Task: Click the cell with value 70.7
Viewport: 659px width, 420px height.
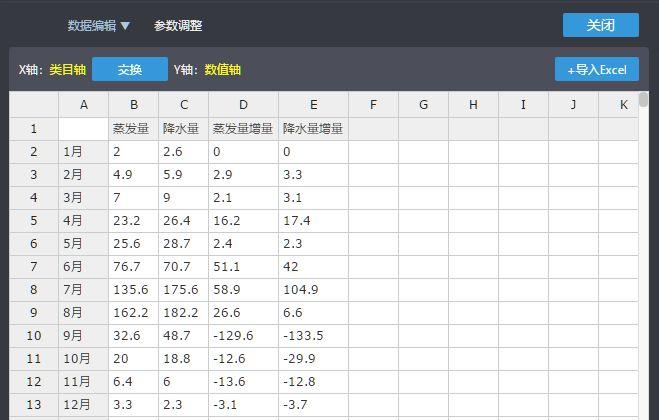Action: pyautogui.click(x=184, y=267)
